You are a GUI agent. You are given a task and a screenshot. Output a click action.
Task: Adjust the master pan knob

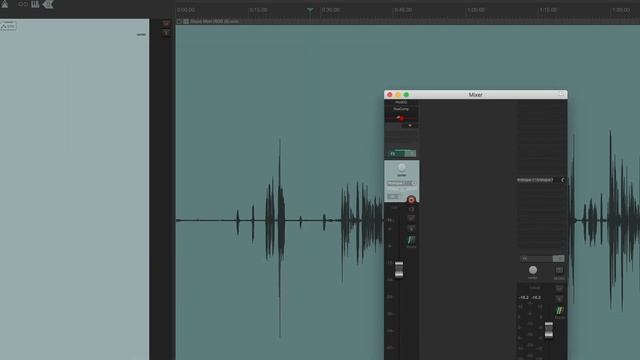(x=533, y=270)
